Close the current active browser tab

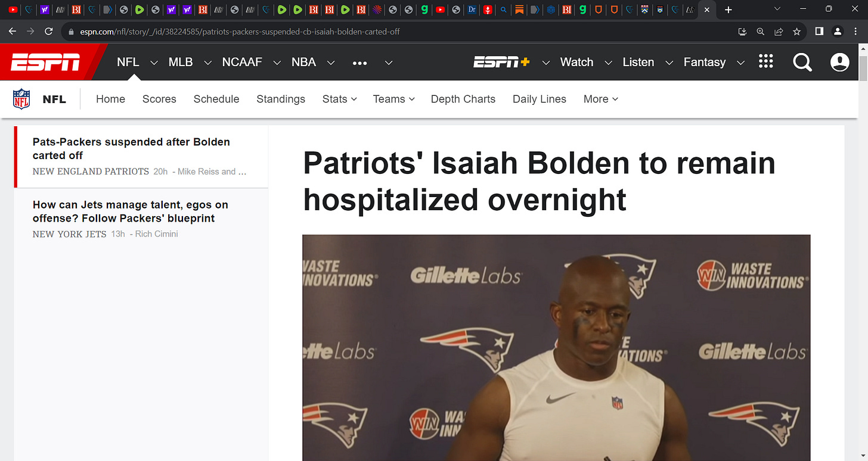707,10
